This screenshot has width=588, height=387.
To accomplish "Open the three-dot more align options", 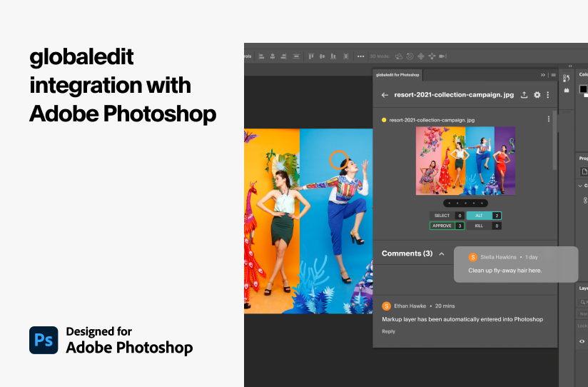I will tap(361, 56).
